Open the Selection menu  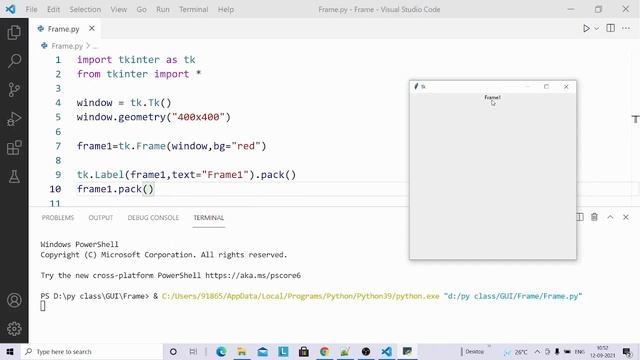coord(85,9)
